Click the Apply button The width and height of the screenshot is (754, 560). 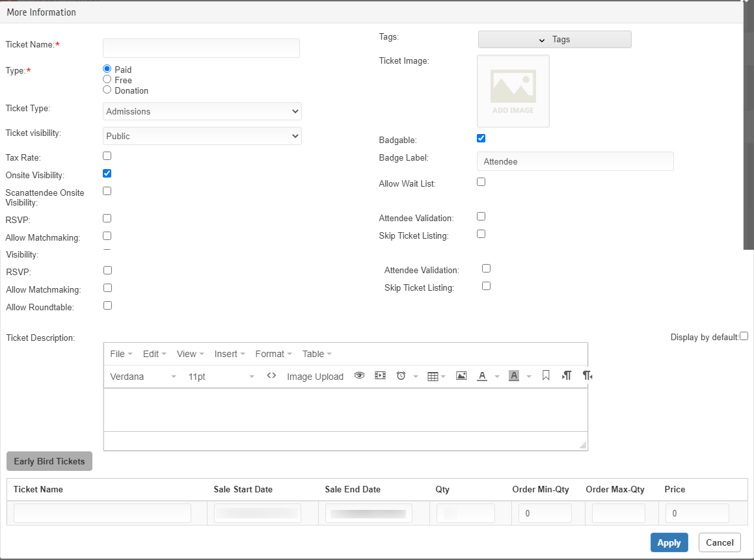[x=669, y=542]
